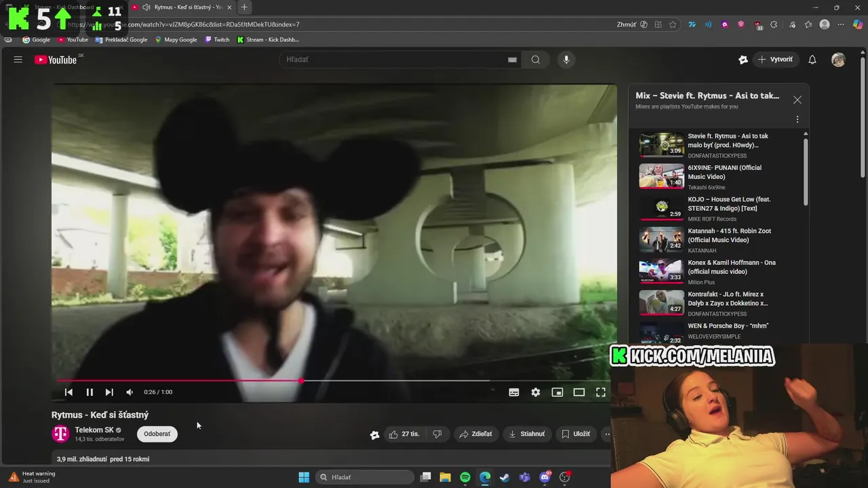Screen dimensions: 868x488
Task: Open a new browser tab with the plus
Action: click(x=244, y=7)
